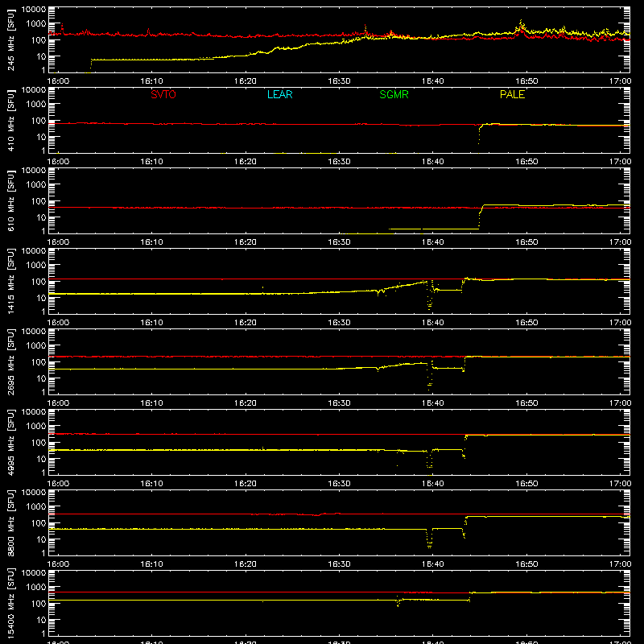Click 16:30 time label below 245 MHz plot
The height and width of the screenshot is (644, 644).
click(339, 81)
